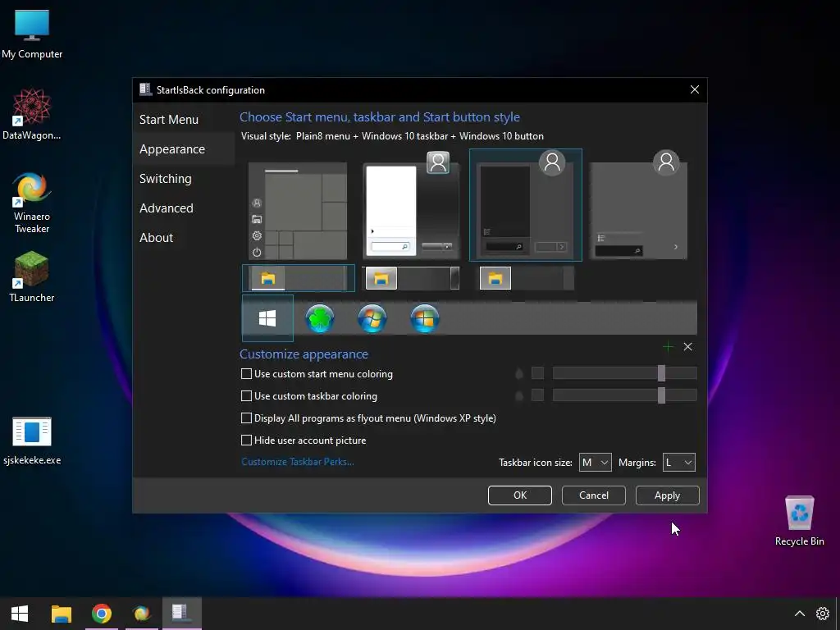Select the Windows 10 taskbar style thumbnail
This screenshot has height=630, width=840.
coord(299,278)
